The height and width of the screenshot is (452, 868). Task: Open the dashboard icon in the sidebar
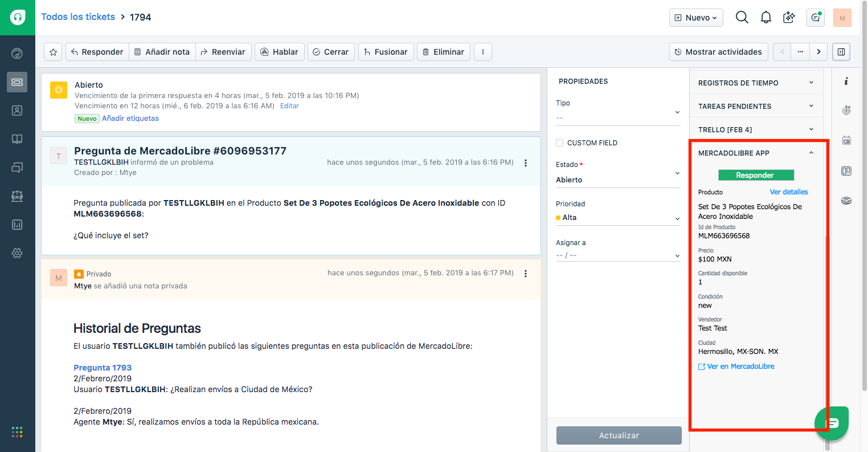(17, 54)
